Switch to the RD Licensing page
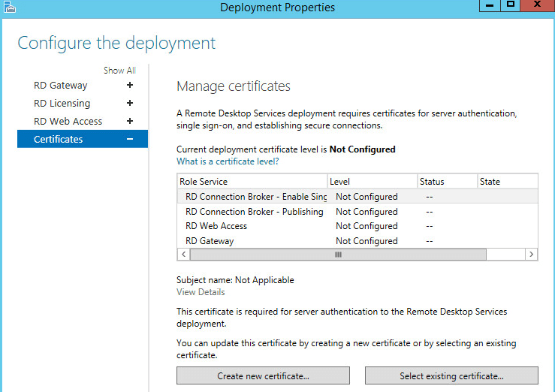The image size is (555, 392). coord(62,104)
